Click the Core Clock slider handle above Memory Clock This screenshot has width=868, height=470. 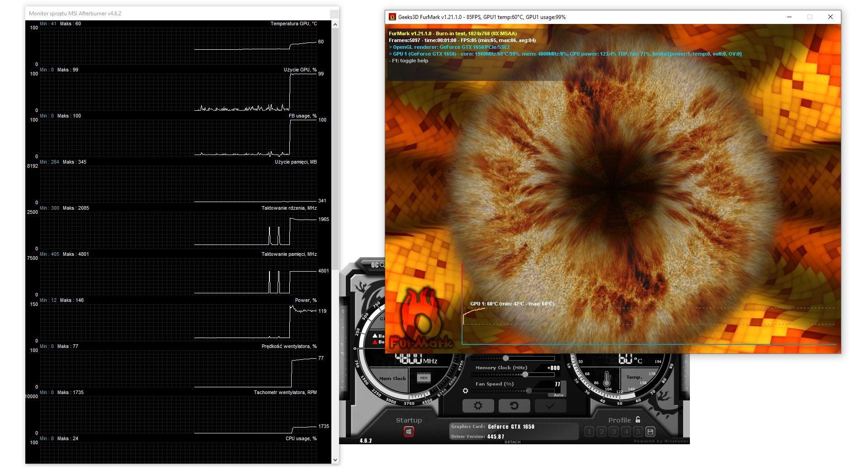coord(505,358)
